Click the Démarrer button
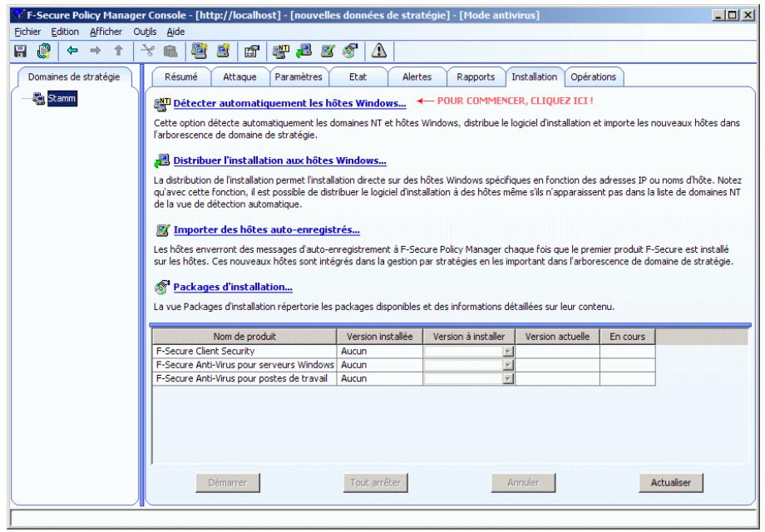Viewport: 765px width, 532px height. (x=228, y=483)
